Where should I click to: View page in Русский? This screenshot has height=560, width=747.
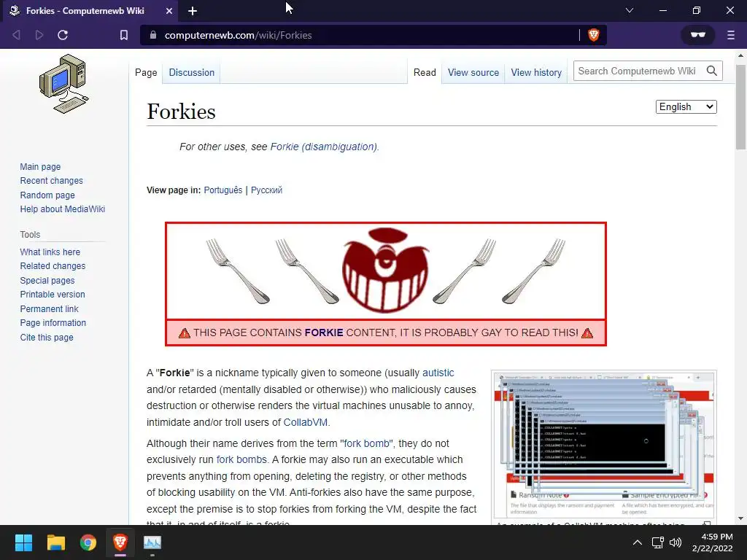(x=266, y=190)
